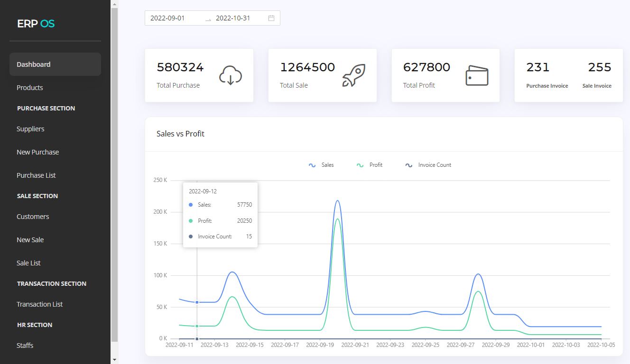Click the scrollbar down arrow in sidebar

click(x=114, y=360)
